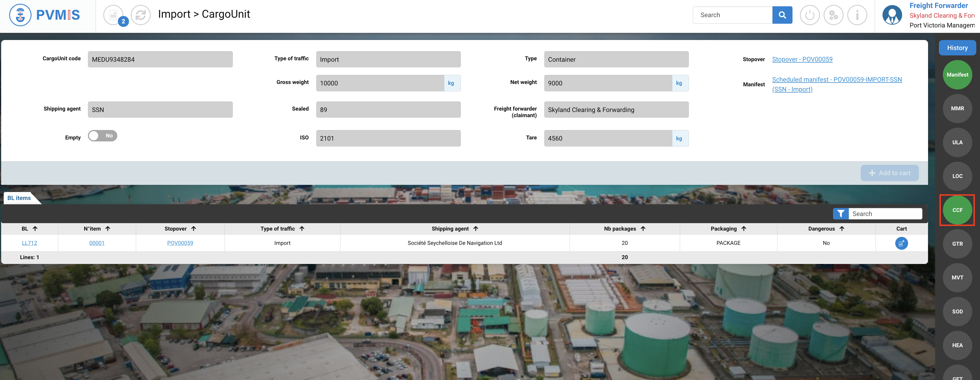
Task: Click the BL items Search field
Action: click(884, 214)
